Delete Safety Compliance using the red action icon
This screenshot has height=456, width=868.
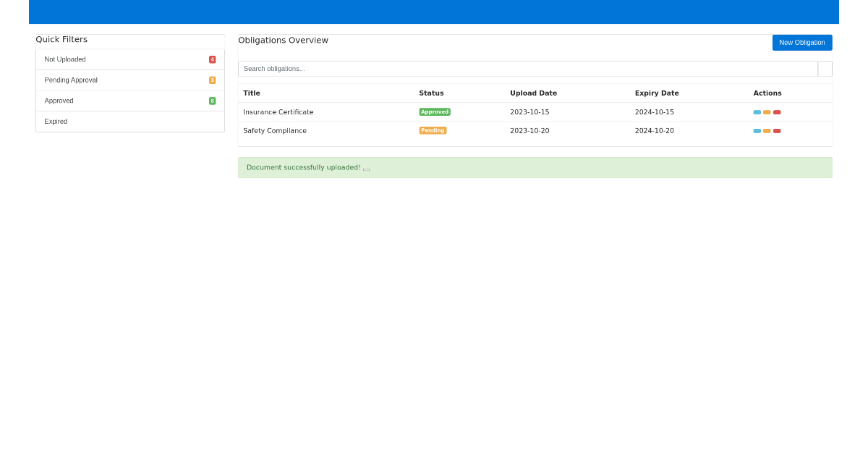[x=777, y=131]
